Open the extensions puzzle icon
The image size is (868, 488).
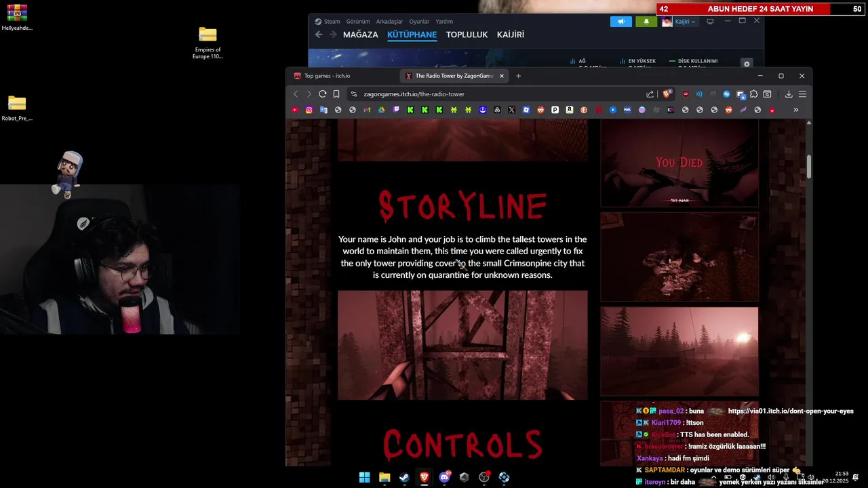754,94
